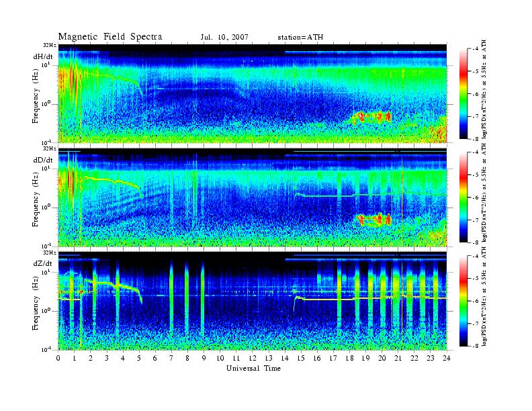
Task: Click the hour 19 tick label on the time axis
Action: tap(365, 358)
